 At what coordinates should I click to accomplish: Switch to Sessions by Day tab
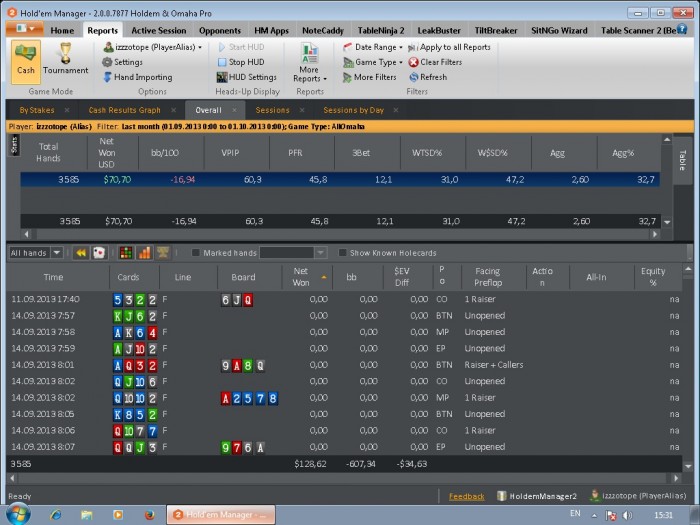pos(353,110)
